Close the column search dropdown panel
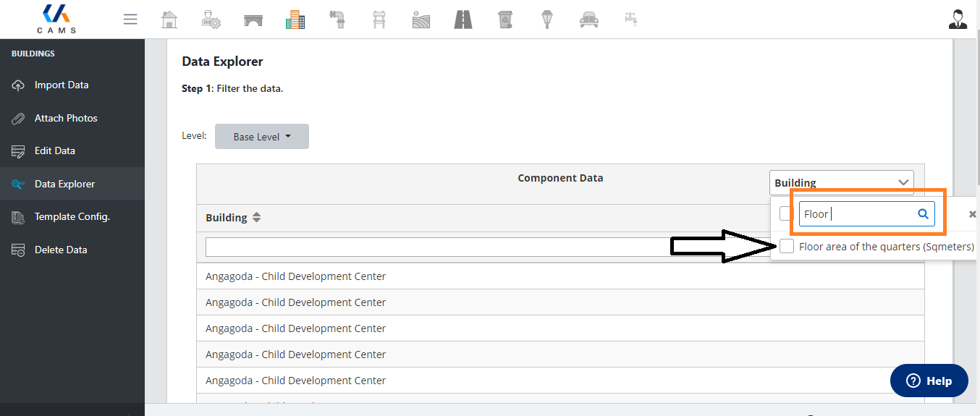Image resolution: width=980 pixels, height=416 pixels. [x=972, y=214]
